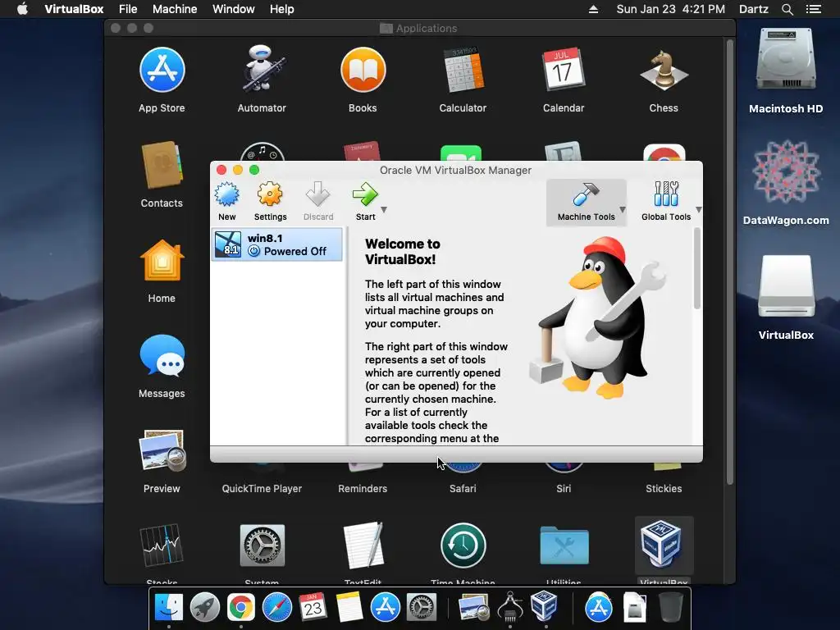Click the Applications folder title in Finder window
Viewport: 840px width, 630px height.
click(x=427, y=29)
